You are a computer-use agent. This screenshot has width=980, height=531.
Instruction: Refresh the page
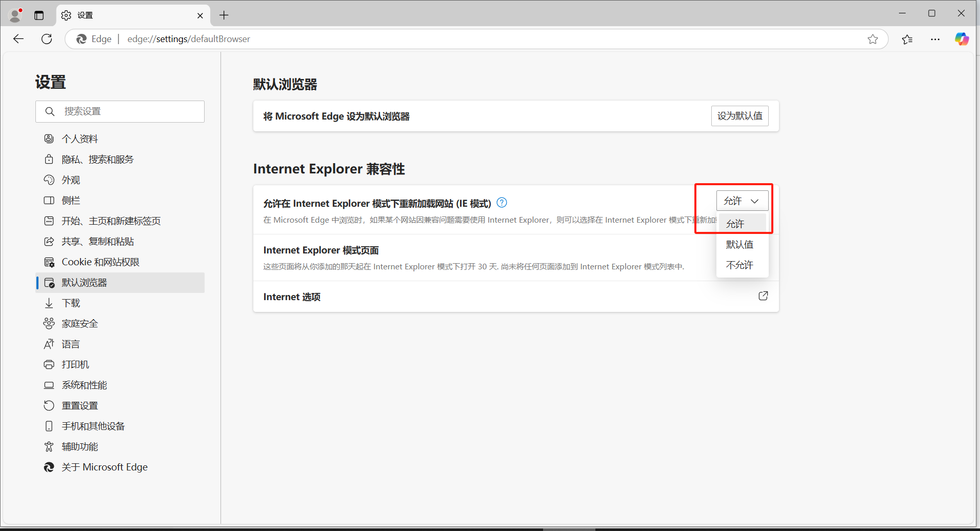[47, 39]
